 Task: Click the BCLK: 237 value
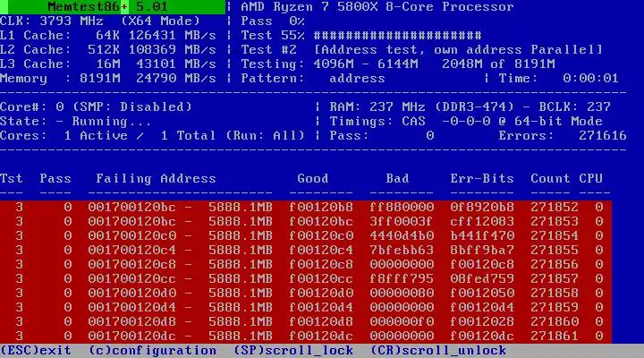[574, 107]
